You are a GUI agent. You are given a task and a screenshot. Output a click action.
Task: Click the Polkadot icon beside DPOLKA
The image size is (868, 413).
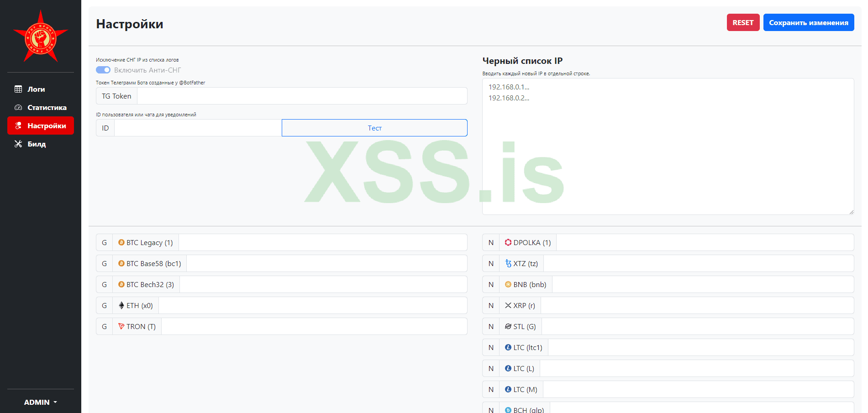coord(508,242)
